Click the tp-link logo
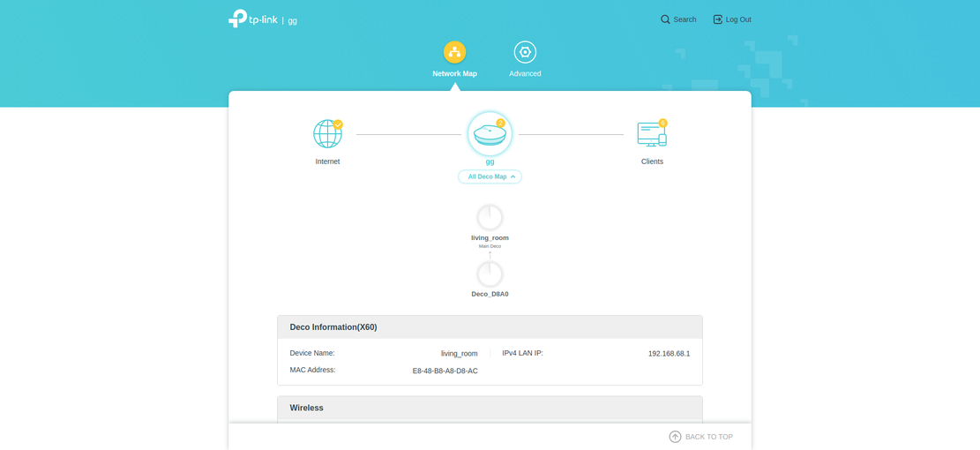This screenshot has height=450, width=980. 252,19
